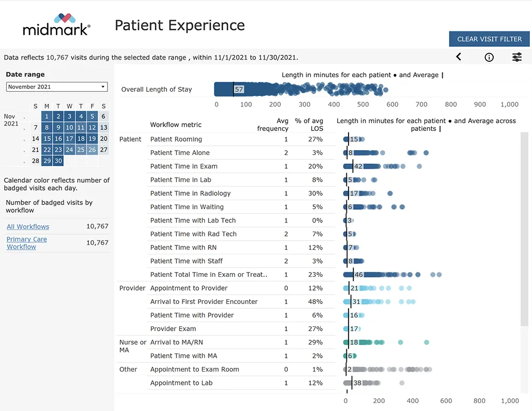Select Patient Time in Radiology row
The width and height of the screenshot is (532, 411).
[x=190, y=193]
